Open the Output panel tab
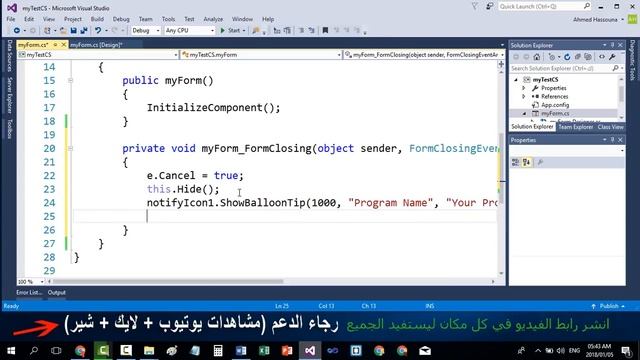This screenshot has height=360, width=640. (x=56, y=293)
